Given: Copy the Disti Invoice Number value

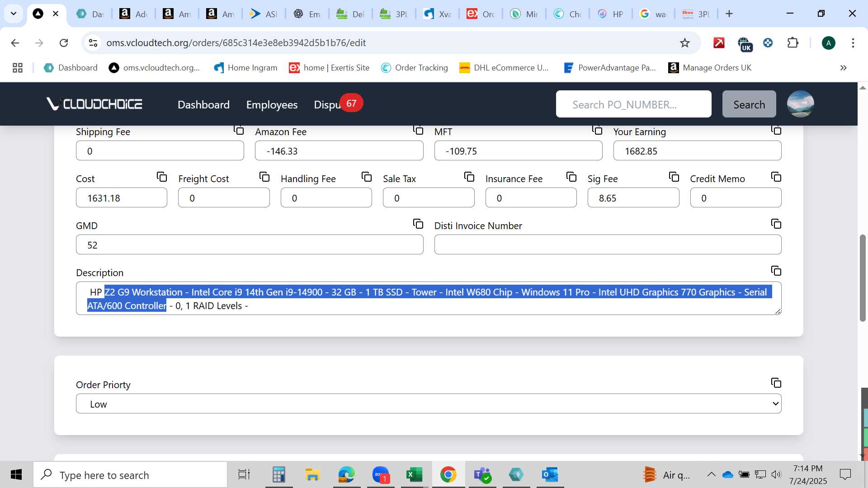Looking at the screenshot, I should (x=776, y=224).
